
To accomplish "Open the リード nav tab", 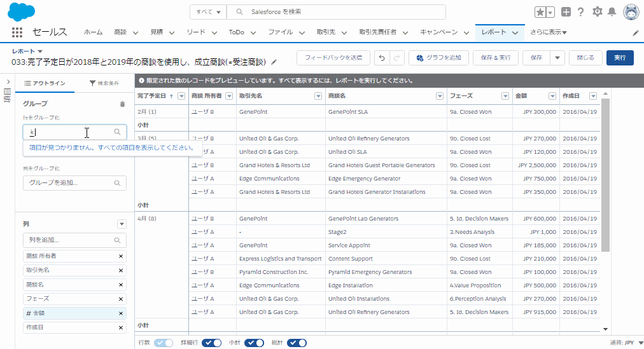I will [x=196, y=32].
